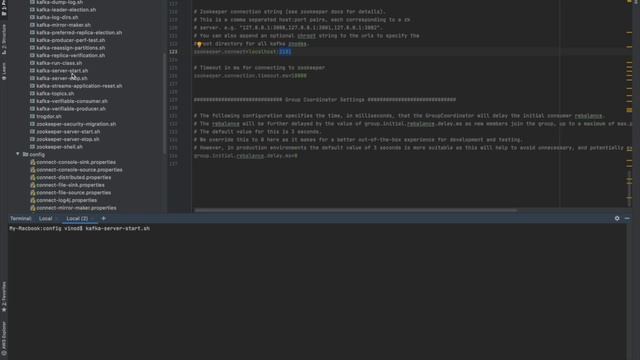The width and height of the screenshot is (640, 360).
Task: Click the editor horizontal scrollbar
Action: coord(356,210)
